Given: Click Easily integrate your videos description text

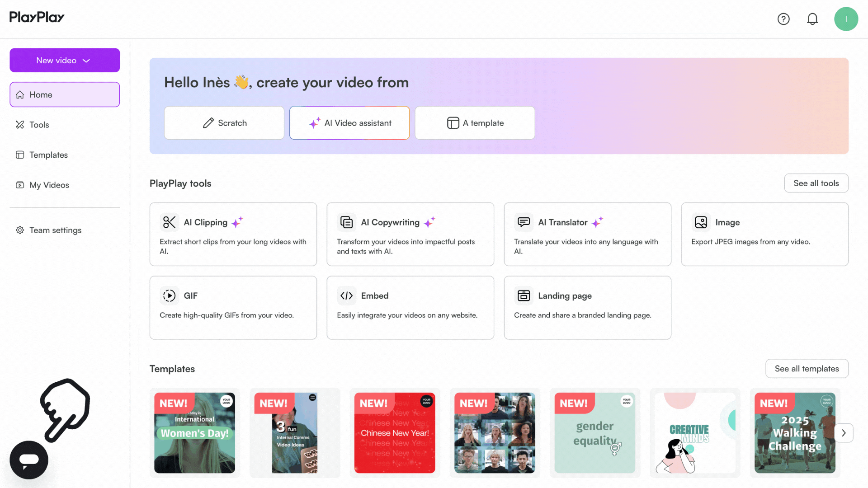Looking at the screenshot, I should [407, 315].
